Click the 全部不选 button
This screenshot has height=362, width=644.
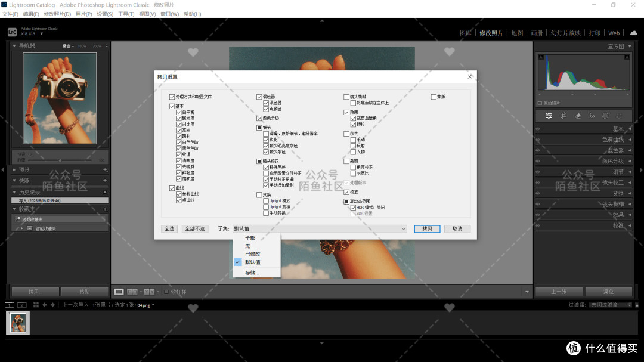click(x=194, y=228)
